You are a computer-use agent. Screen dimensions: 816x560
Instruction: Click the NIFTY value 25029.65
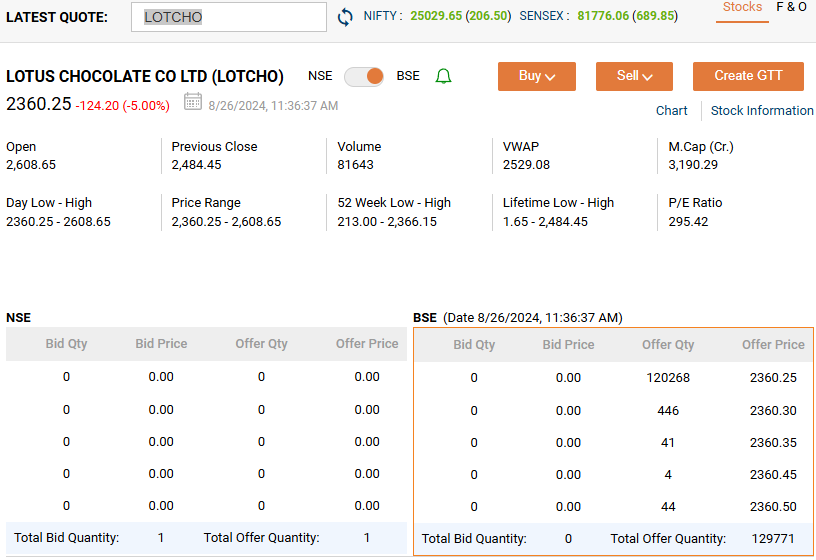pyautogui.click(x=436, y=16)
